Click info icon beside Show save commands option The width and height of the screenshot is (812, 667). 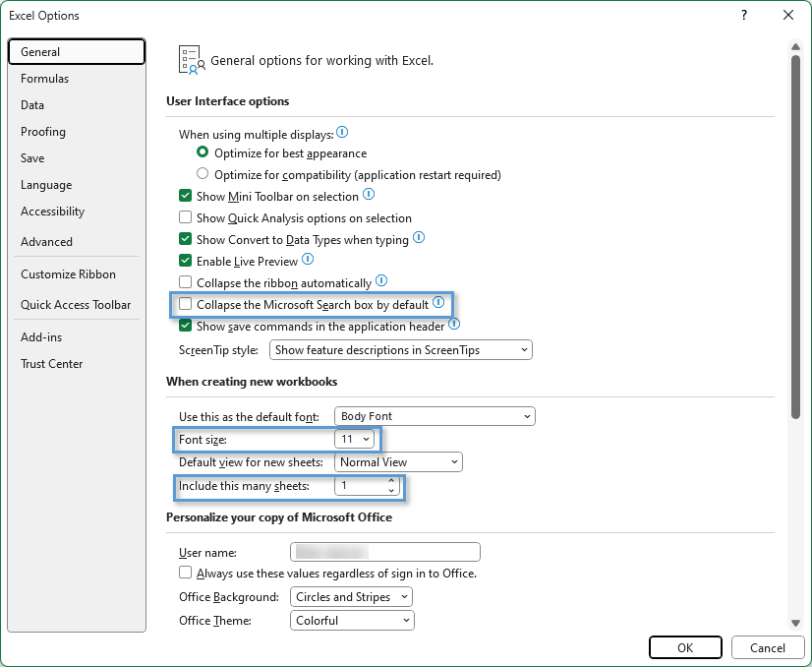pos(455,325)
